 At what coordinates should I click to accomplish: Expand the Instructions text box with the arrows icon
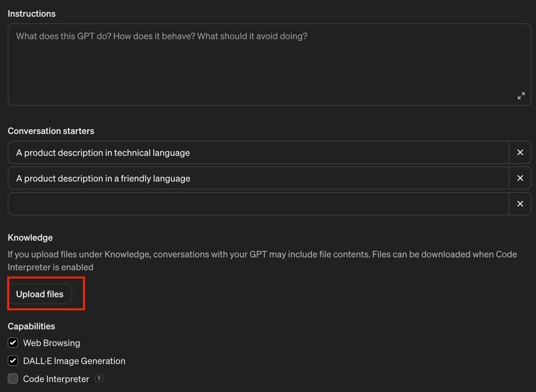[521, 96]
